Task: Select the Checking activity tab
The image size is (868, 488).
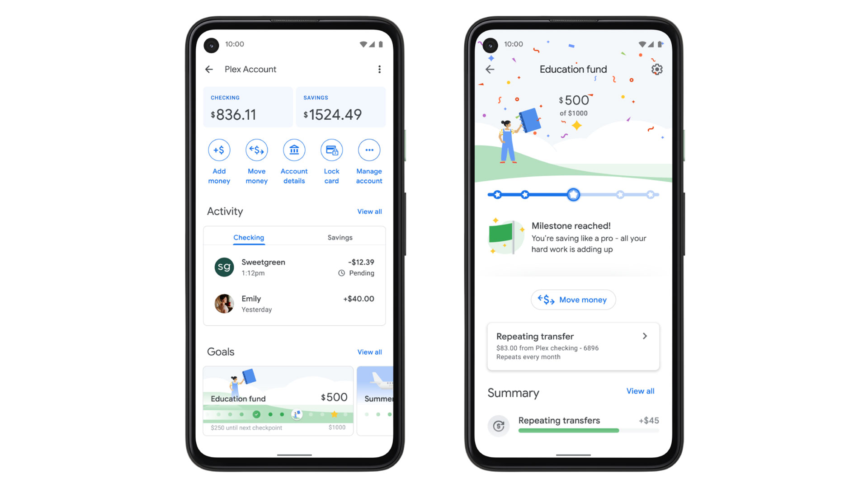Action: click(x=250, y=237)
